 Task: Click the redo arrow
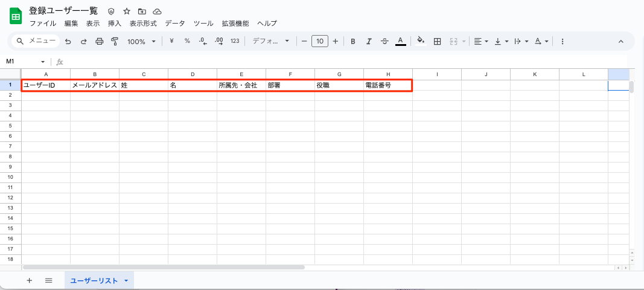[83, 41]
